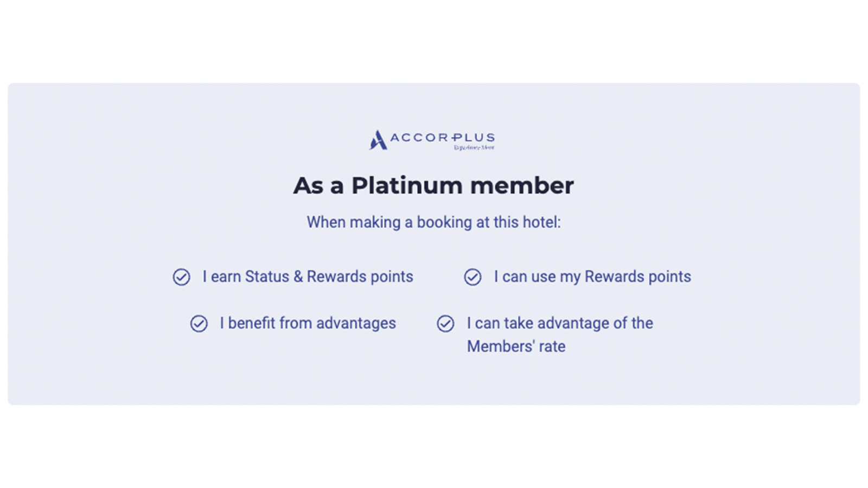Screen dimensions: 868x488
Task: Click the word 'member' in the heading
Action: tap(522, 185)
